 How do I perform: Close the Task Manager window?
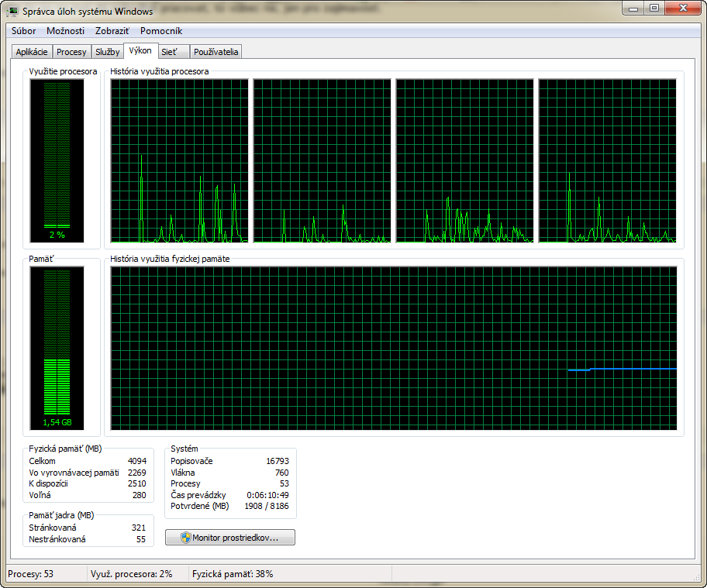tap(683, 9)
